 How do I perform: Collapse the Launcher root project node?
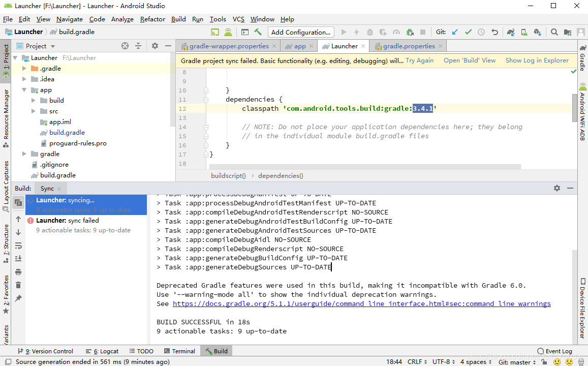(15, 58)
